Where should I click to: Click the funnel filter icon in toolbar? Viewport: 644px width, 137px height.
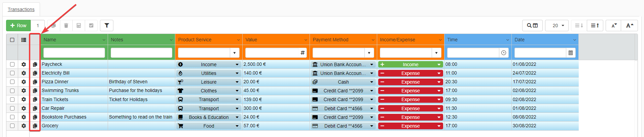(x=107, y=26)
